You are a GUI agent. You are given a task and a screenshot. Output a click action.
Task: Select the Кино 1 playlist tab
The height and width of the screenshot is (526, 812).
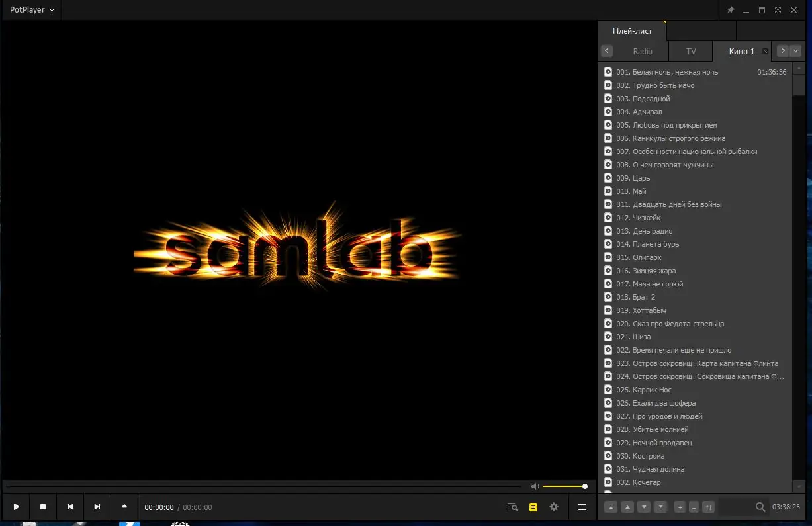(742, 51)
